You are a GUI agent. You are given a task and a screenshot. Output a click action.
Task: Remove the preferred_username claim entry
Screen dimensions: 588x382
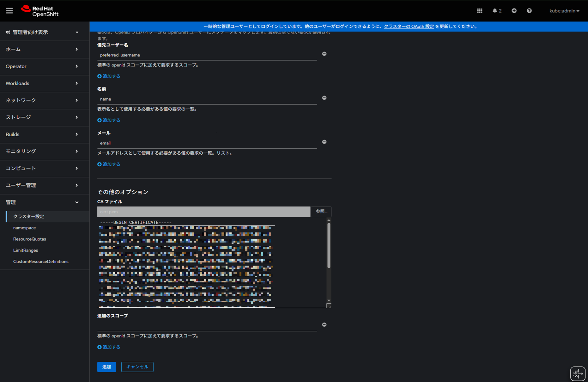[324, 54]
